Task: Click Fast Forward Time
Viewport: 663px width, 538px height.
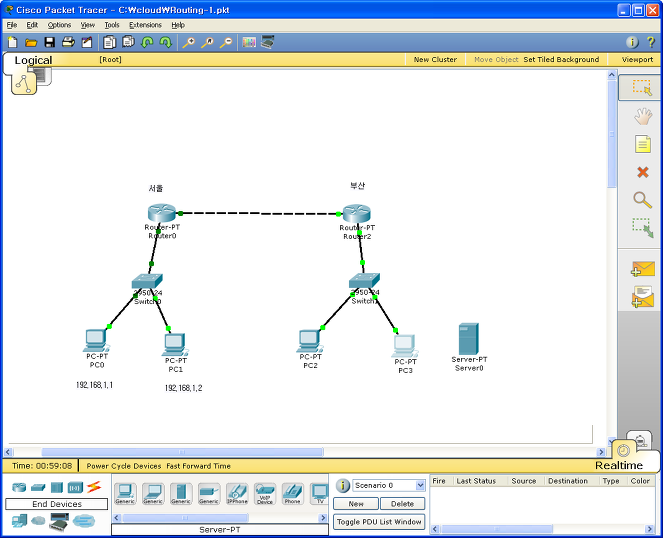Action: tap(198, 466)
